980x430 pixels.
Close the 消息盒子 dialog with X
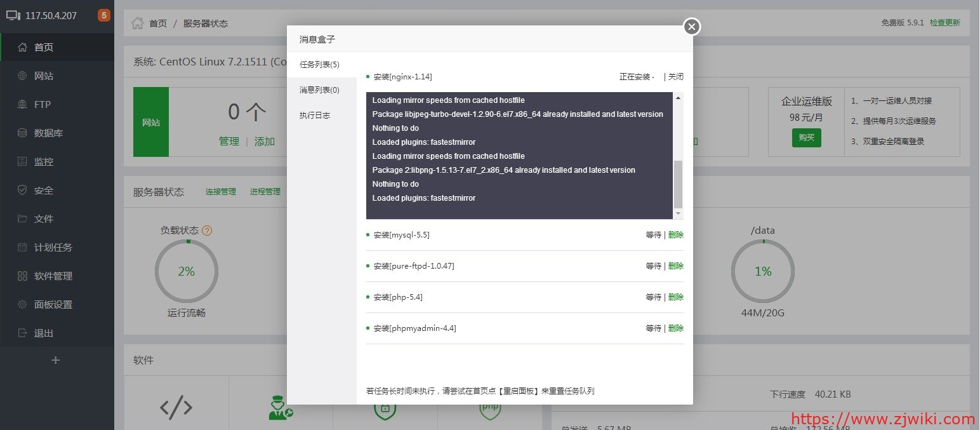(x=692, y=27)
